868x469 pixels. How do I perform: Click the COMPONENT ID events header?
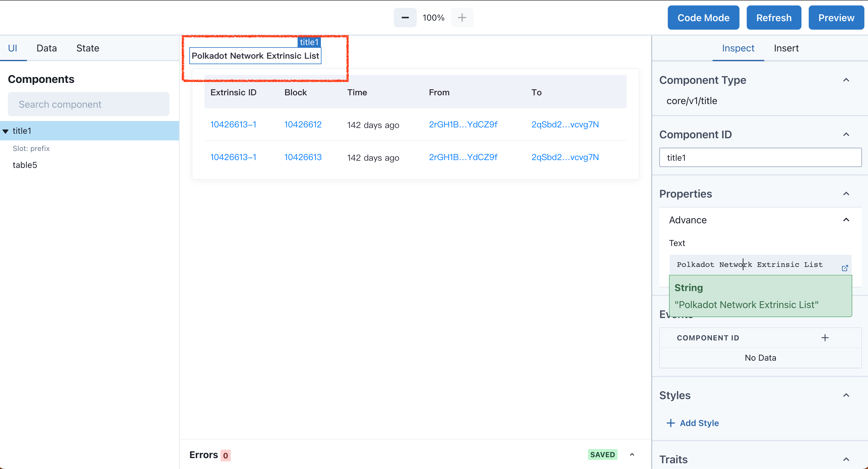(x=708, y=338)
